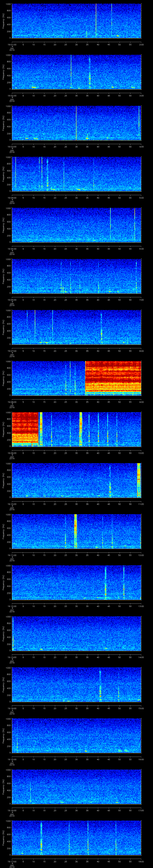Click 'Frequency (Hz)' axis label of 19:17:00 panel
Image resolution: width=153 pixels, height=868 pixels.
(3, 838)
